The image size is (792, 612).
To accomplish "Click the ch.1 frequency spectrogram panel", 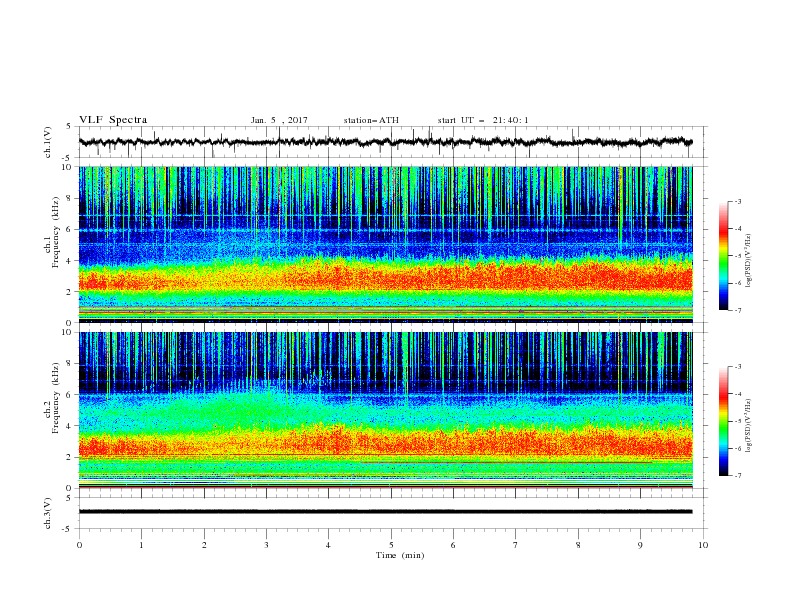I will (x=385, y=244).
